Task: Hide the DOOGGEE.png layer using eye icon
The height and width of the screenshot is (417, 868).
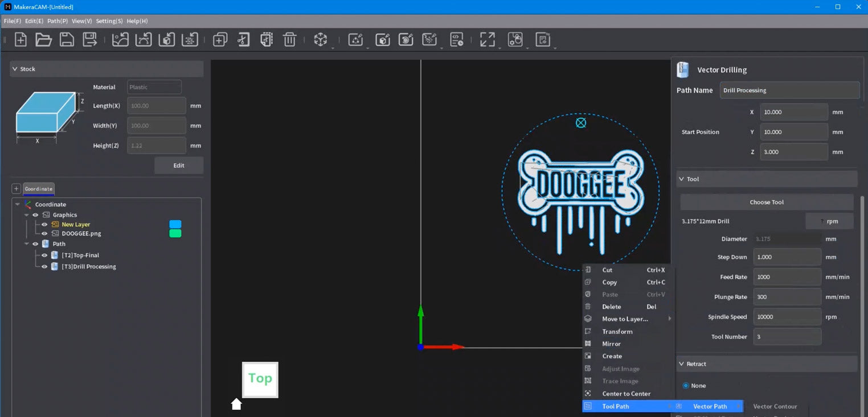Action: (x=44, y=234)
